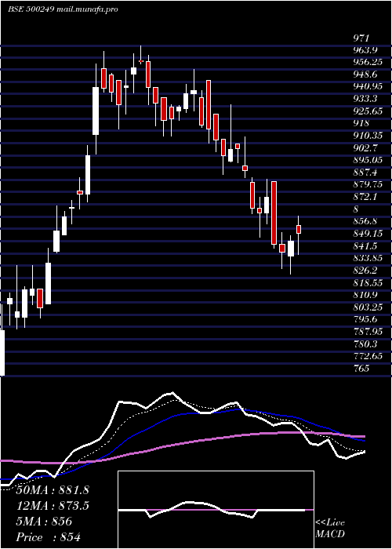Click the 902.7 price level label
The width and height of the screenshot is (392, 549).
(365, 147)
